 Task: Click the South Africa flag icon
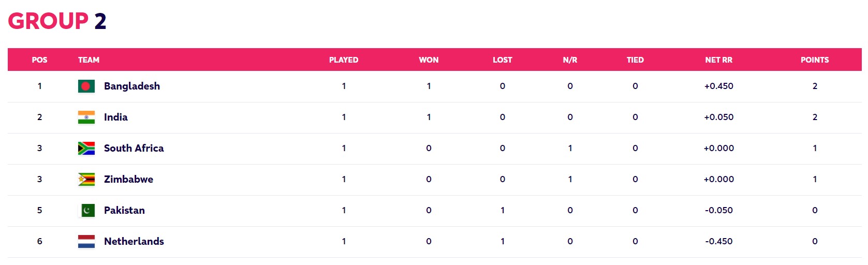pyautogui.click(x=86, y=149)
